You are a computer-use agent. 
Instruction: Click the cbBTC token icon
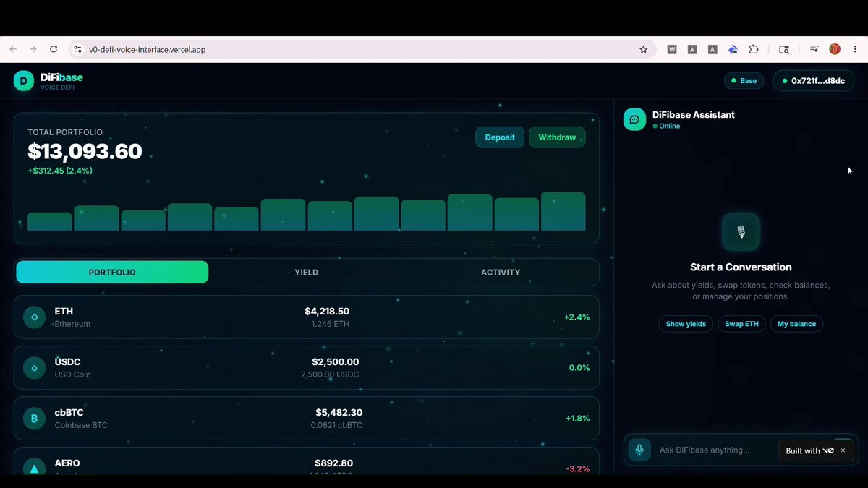pyautogui.click(x=34, y=418)
